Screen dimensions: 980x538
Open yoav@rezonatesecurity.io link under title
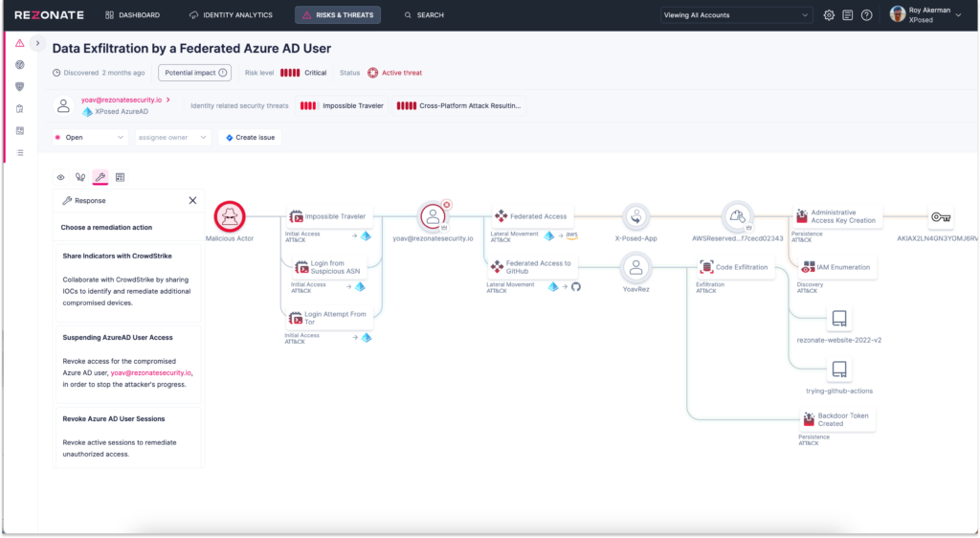tap(122, 100)
